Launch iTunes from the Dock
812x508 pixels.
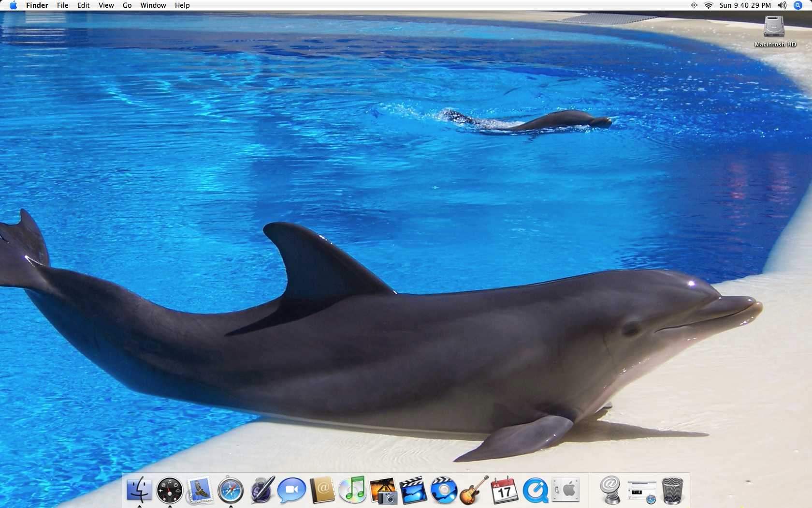353,490
